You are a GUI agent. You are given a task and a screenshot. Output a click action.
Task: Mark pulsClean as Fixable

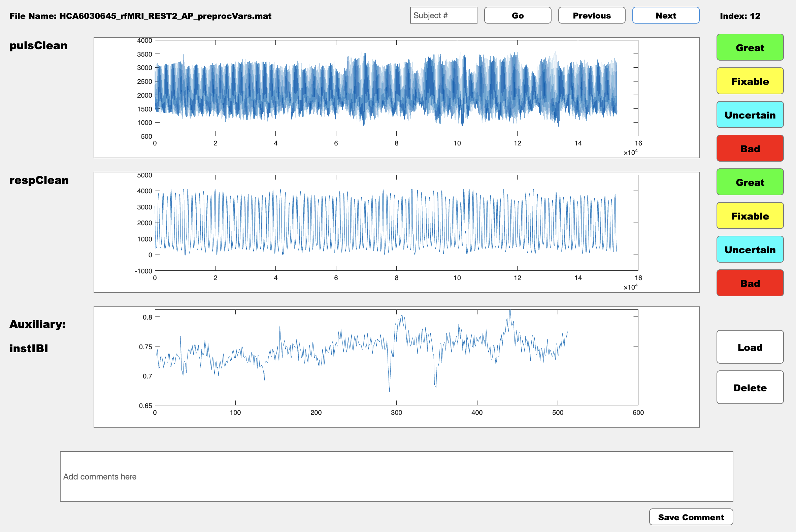coord(750,81)
